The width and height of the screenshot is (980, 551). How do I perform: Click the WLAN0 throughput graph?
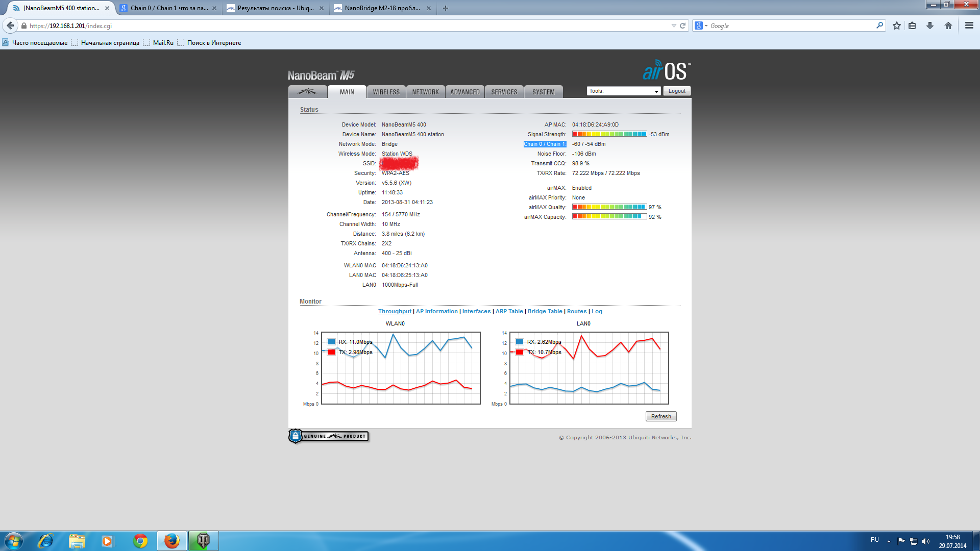click(401, 368)
